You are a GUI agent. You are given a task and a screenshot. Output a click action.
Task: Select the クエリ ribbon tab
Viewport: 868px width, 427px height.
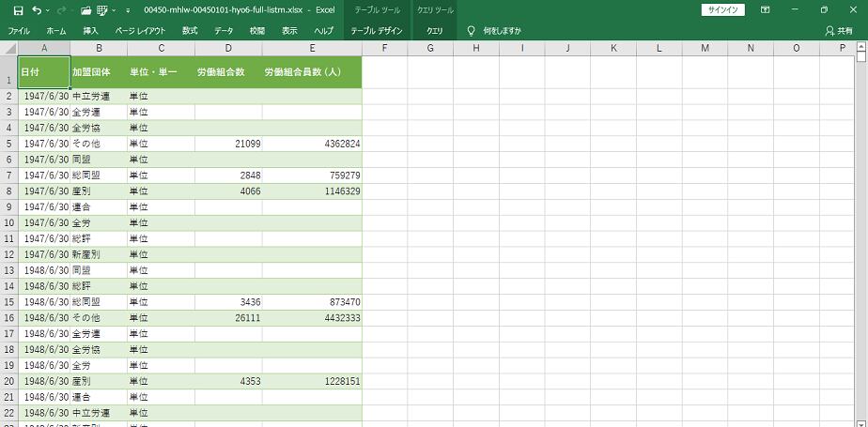[x=435, y=30]
